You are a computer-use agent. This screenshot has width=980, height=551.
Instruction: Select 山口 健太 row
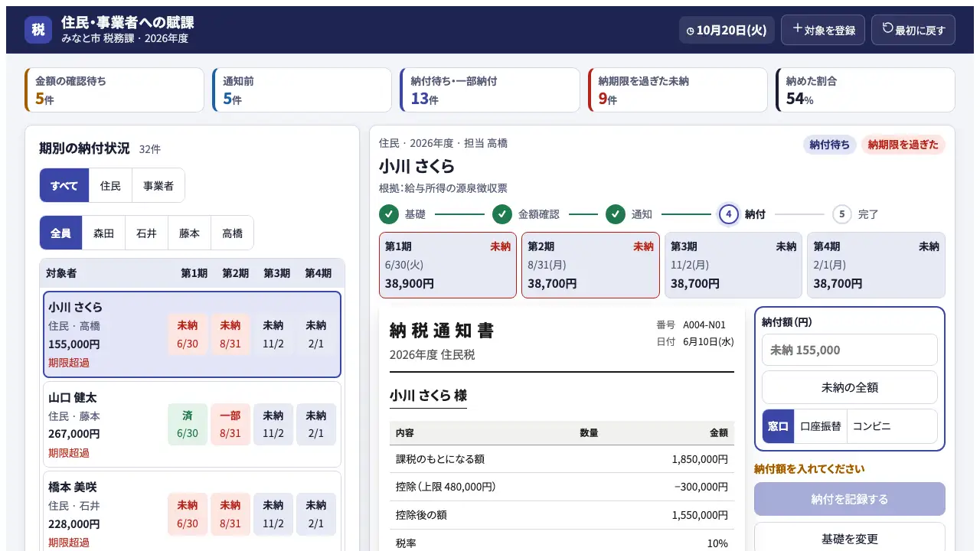(x=192, y=424)
